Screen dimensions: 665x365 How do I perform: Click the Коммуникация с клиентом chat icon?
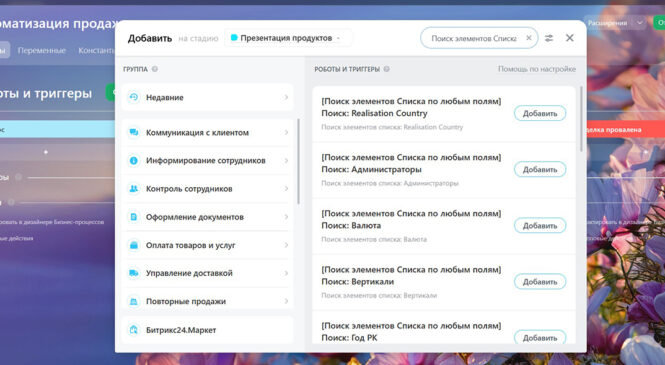pyautogui.click(x=134, y=132)
